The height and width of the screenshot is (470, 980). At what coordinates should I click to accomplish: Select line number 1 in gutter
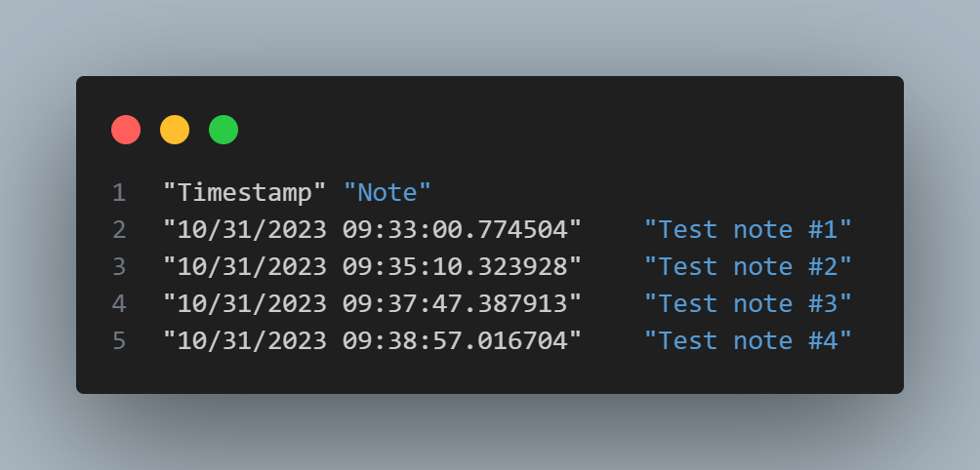coord(119,193)
